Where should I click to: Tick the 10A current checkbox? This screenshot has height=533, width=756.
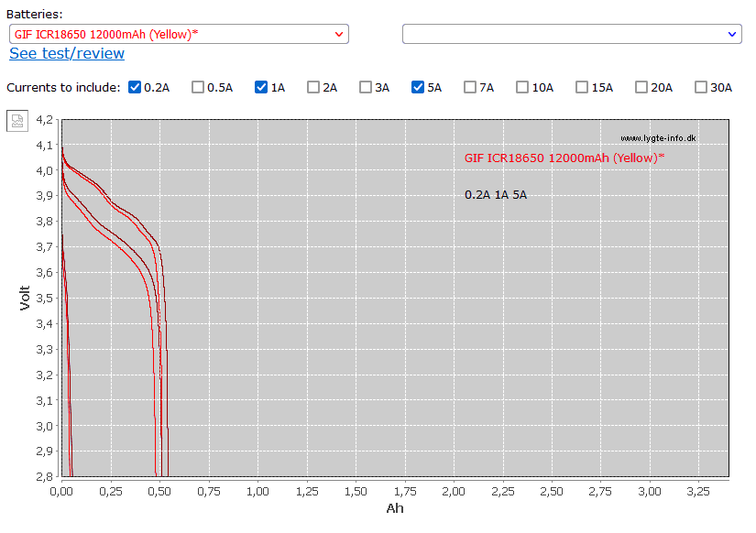[522, 87]
